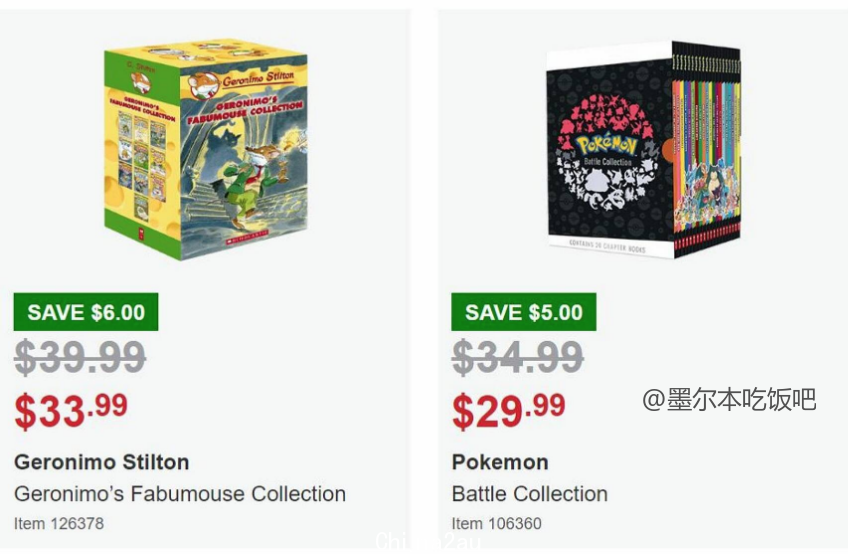The height and width of the screenshot is (554, 856).
Task: Click the Pokémon logo on the black box
Action: coord(607,145)
